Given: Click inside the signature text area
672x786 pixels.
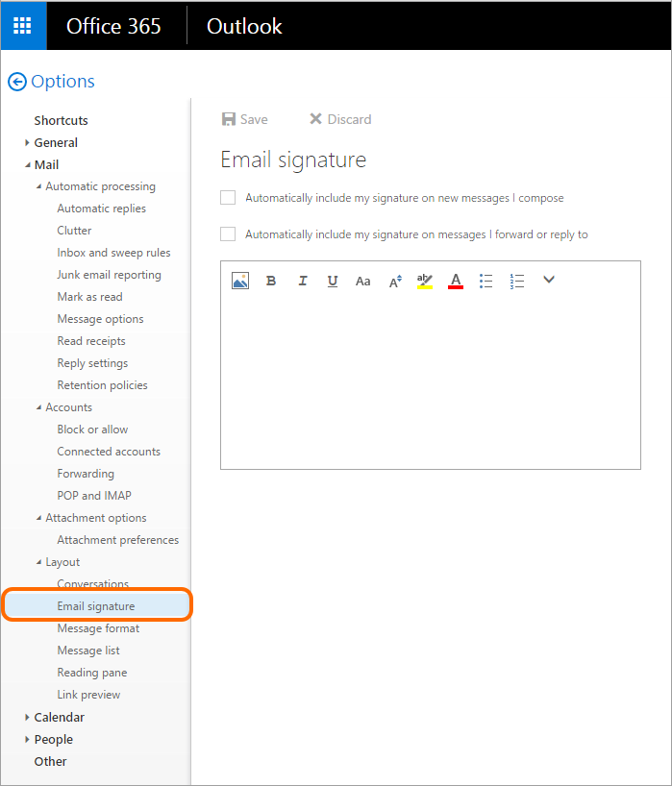Looking at the screenshot, I should click(x=431, y=383).
